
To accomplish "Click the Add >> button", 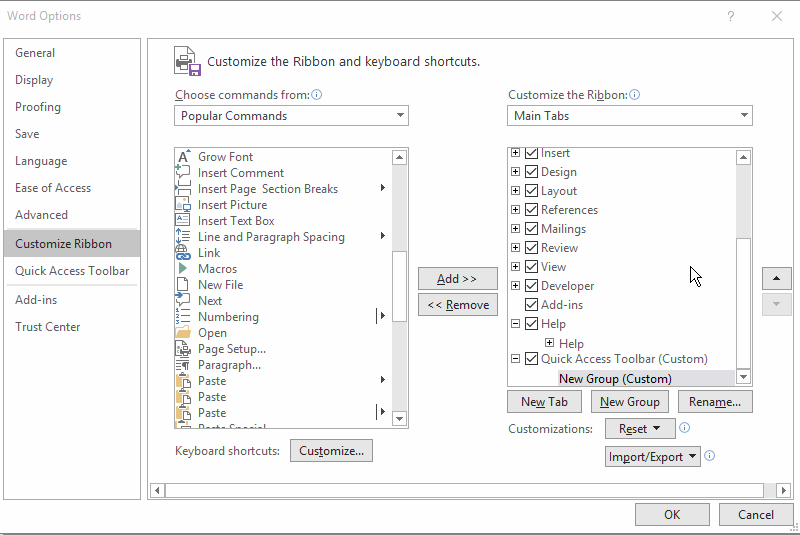I will click(x=458, y=278).
